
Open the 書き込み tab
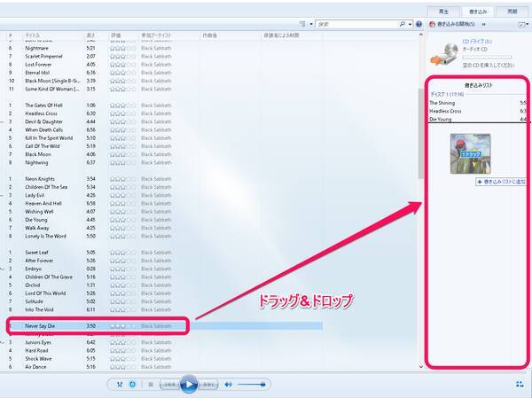478,12
